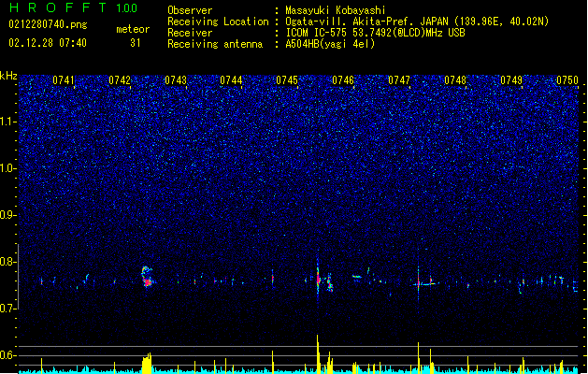Screen dimensions: 588x374
Task: Click the 0747 time marker
Action: tap(399, 80)
